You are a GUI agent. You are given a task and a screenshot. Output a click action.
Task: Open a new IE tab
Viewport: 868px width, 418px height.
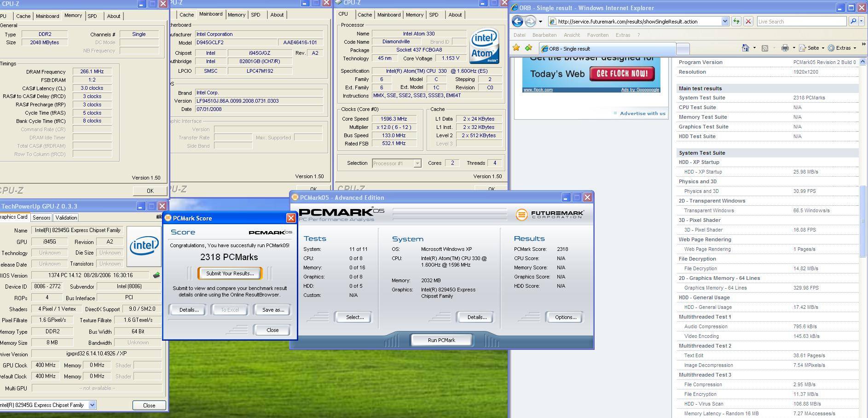point(683,49)
